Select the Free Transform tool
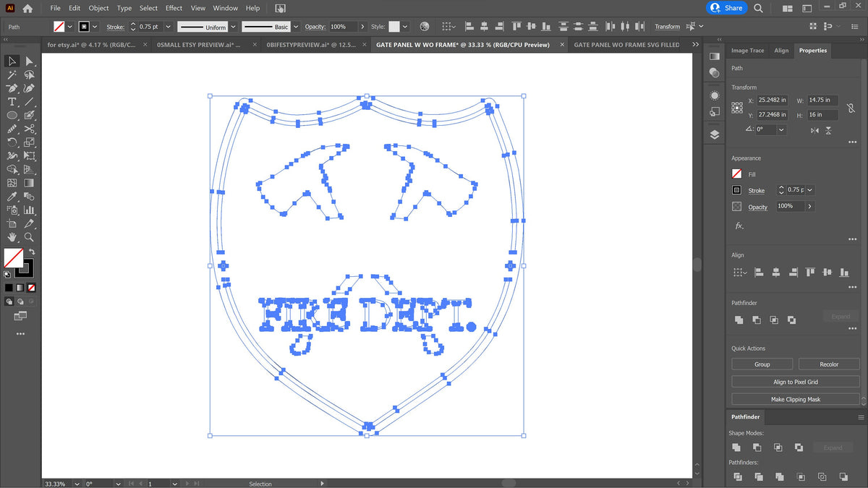This screenshot has width=868, height=488. [30, 155]
